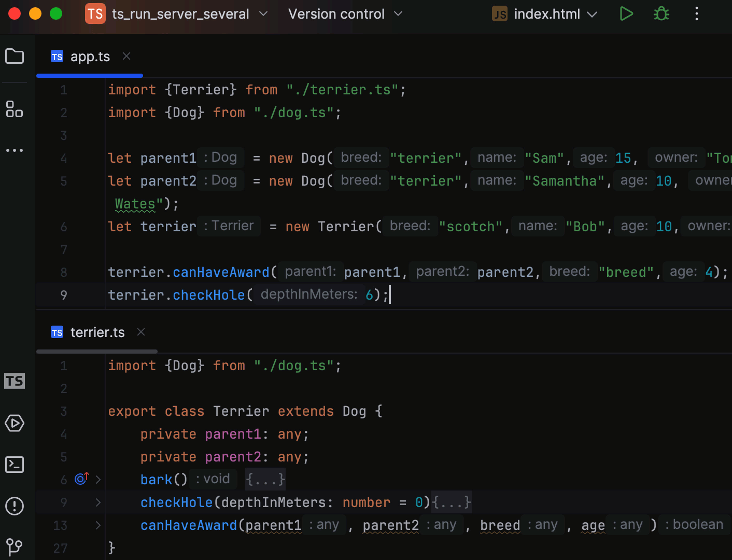Open the TypeScript tool window

point(15,381)
